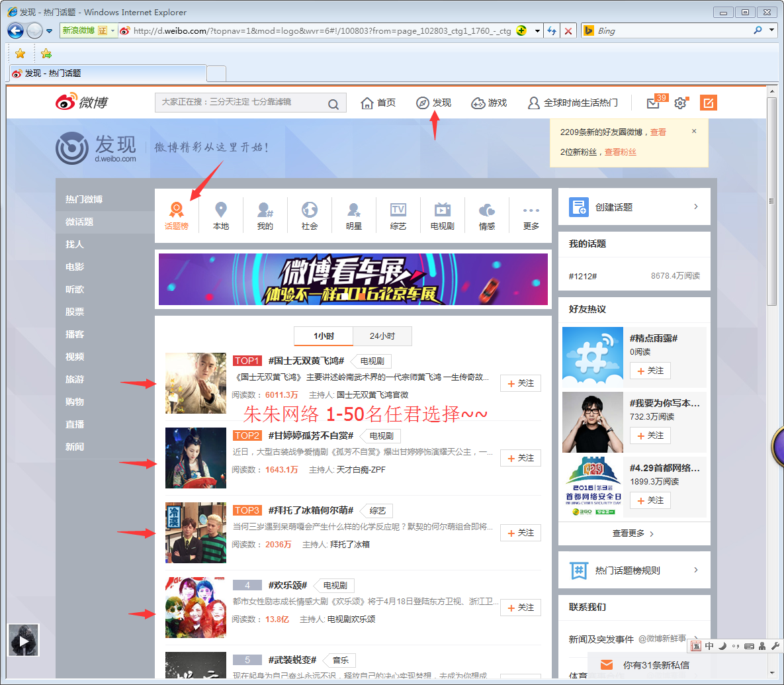This screenshot has height=685, width=784.
Task: Select the 我的 category icon
Action: click(265, 210)
